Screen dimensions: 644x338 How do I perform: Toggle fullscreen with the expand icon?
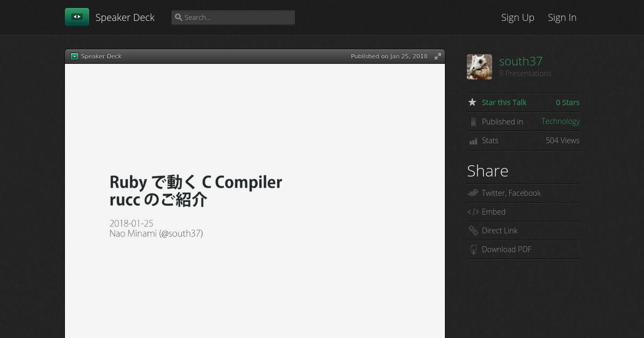[x=438, y=56]
